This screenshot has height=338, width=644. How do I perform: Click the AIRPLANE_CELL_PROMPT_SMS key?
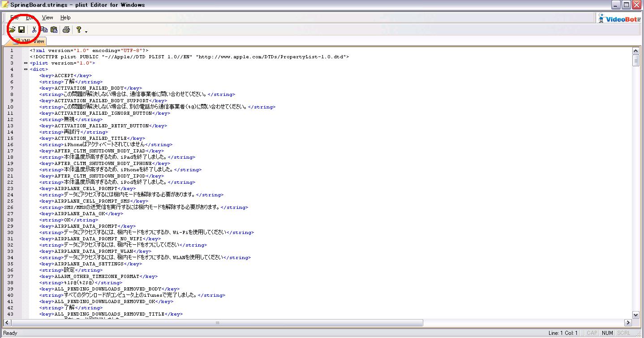[94, 201]
